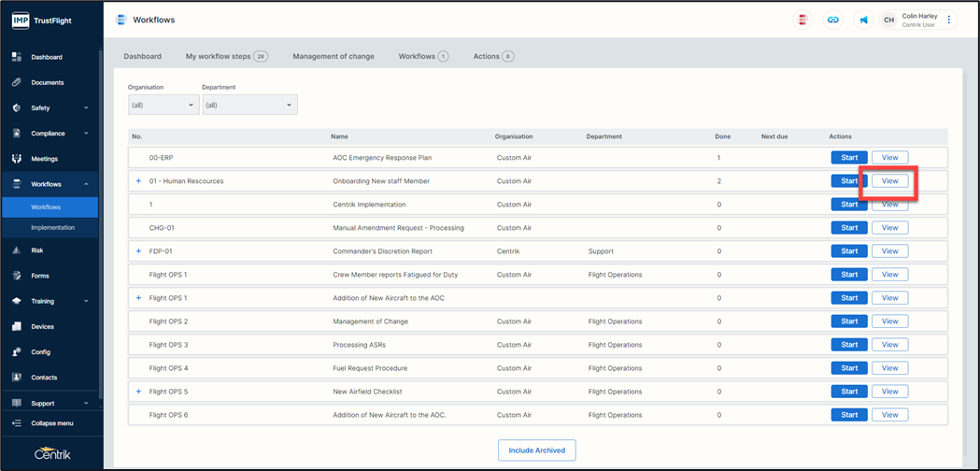Open Documents from the sidebar
The image size is (980, 471).
47,82
